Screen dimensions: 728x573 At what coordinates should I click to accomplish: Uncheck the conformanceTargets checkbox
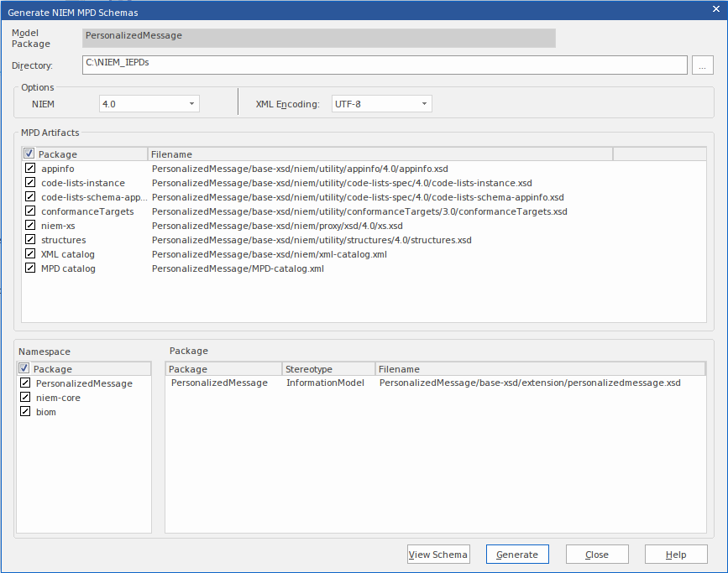coord(30,211)
